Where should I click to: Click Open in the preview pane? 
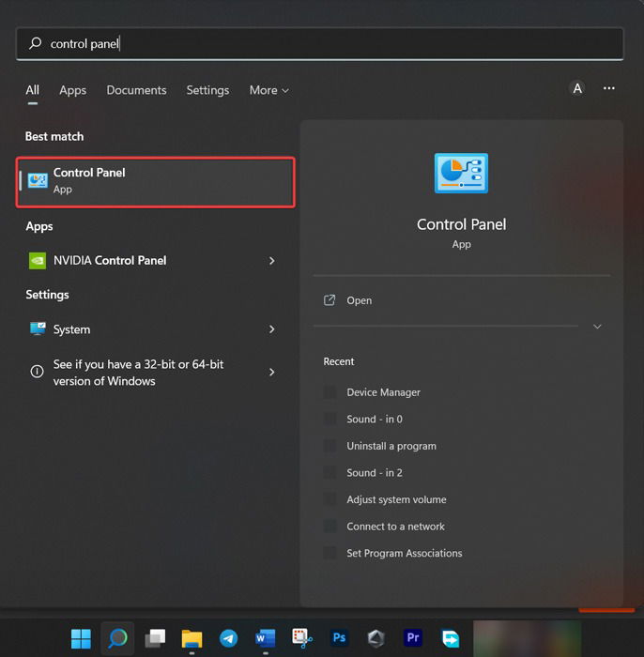[x=359, y=300]
